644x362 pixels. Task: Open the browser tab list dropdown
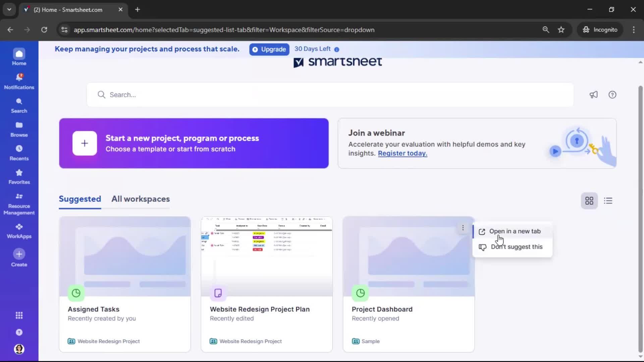[9, 9]
